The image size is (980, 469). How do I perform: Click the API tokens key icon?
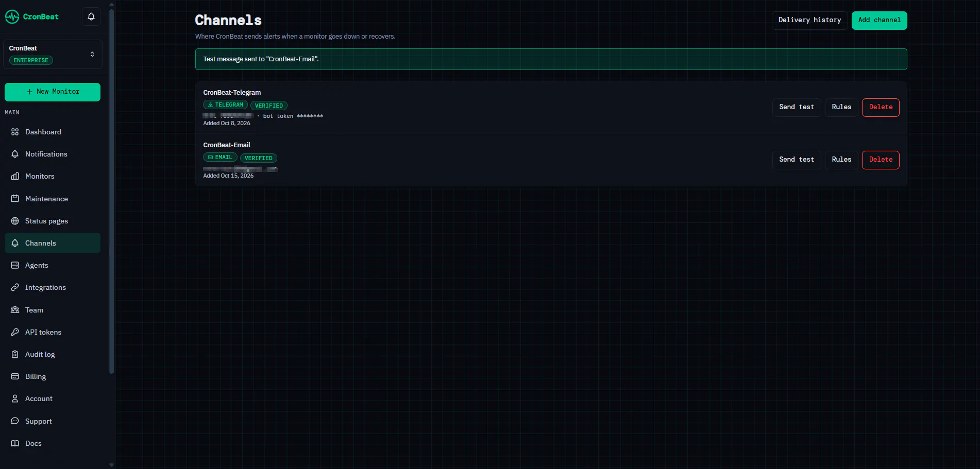15,332
